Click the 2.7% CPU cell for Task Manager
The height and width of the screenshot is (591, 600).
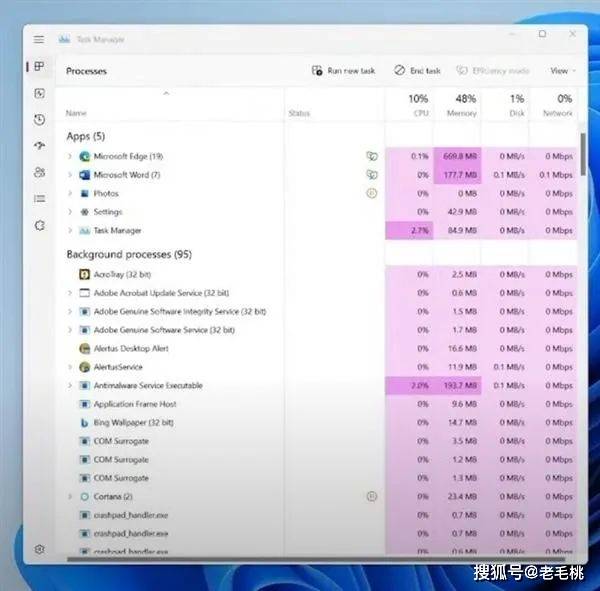(x=409, y=230)
